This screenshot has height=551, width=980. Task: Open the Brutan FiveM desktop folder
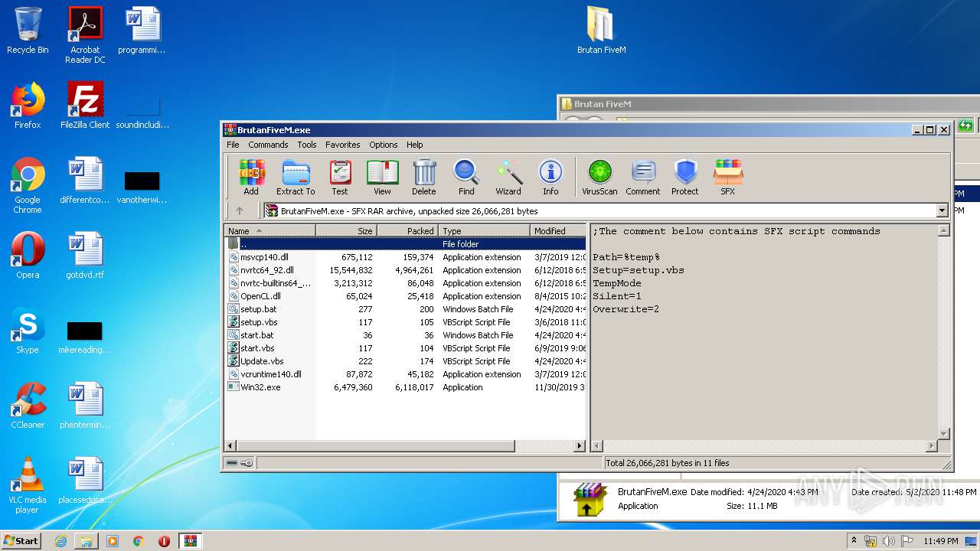tap(601, 31)
